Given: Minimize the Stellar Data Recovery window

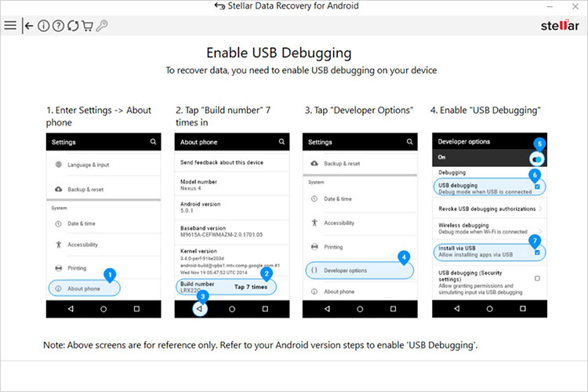Looking at the screenshot, I should pyautogui.click(x=550, y=6).
